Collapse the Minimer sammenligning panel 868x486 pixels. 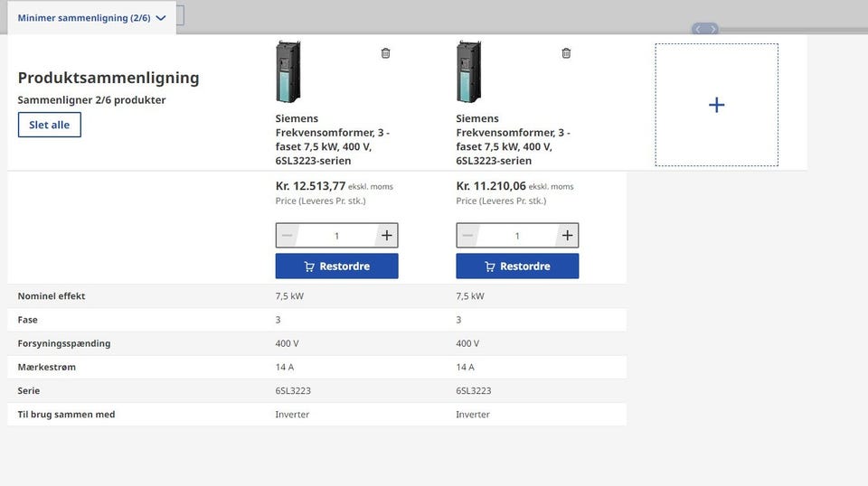[91, 18]
